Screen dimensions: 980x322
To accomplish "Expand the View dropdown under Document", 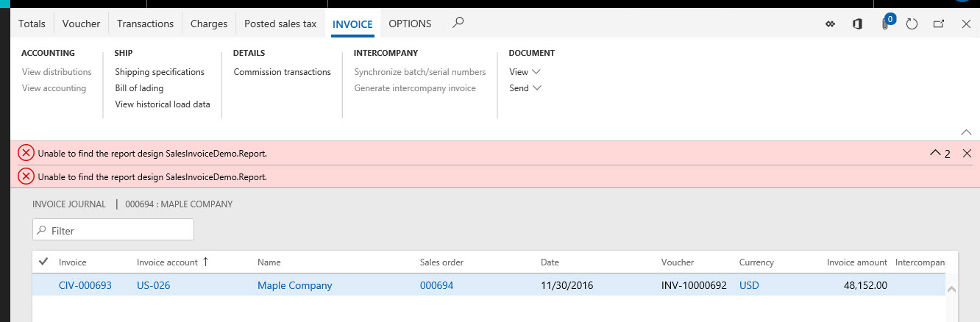I will pos(525,72).
